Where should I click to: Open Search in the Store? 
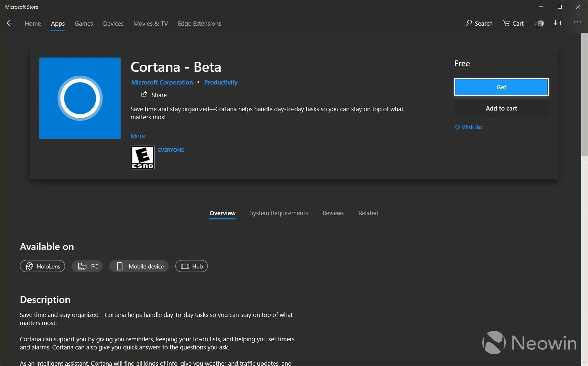(x=479, y=23)
